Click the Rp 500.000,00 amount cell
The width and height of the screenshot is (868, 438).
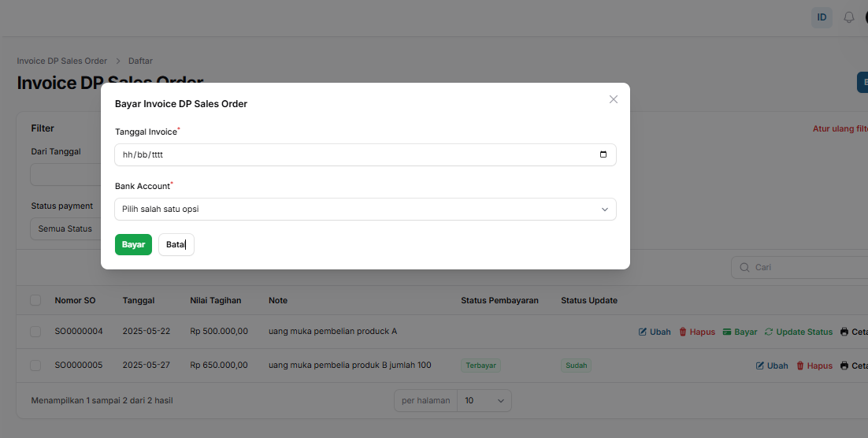[219, 331]
